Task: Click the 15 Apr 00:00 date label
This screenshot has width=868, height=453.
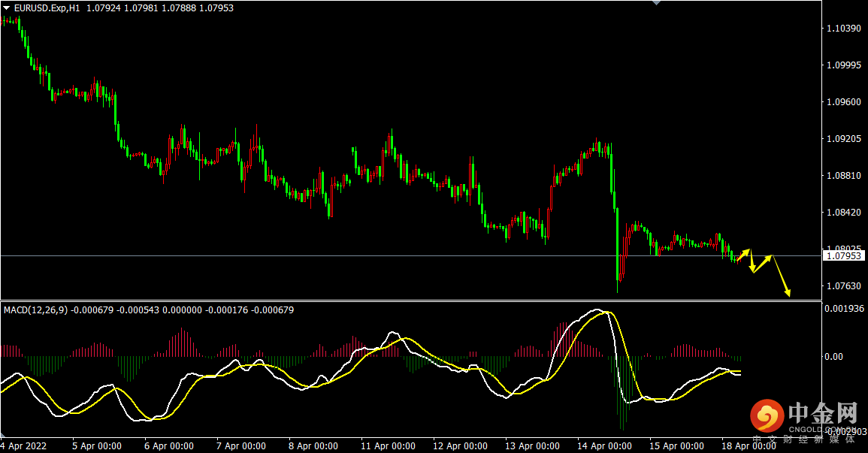Action: (676, 445)
